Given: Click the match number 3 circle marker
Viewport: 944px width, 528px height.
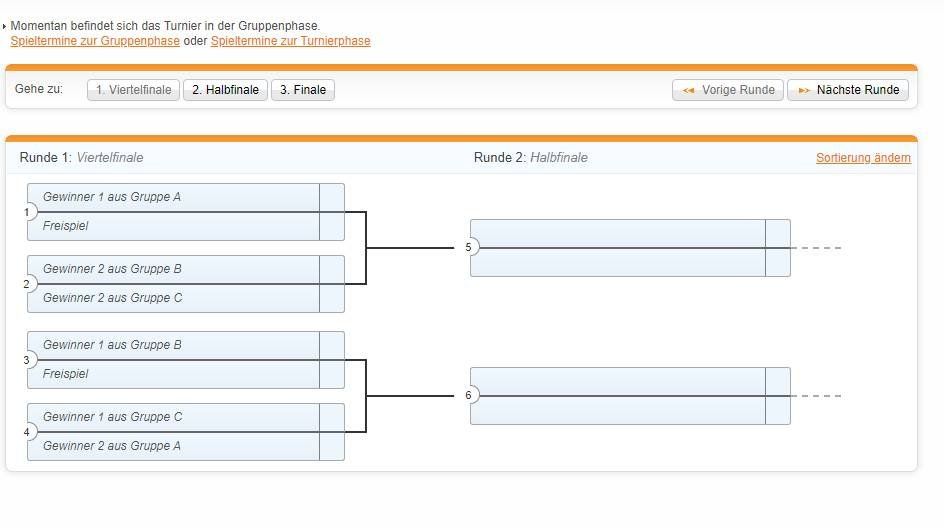Looking at the screenshot, I should (x=28, y=360).
